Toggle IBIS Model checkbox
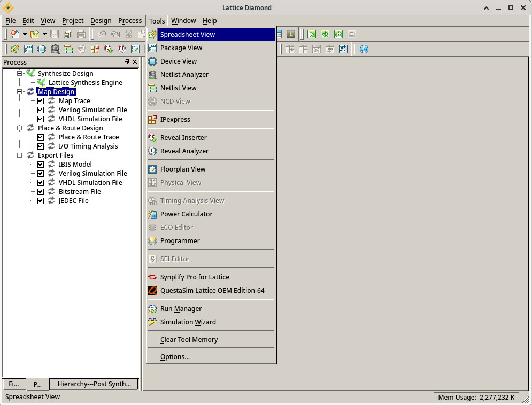 click(41, 165)
